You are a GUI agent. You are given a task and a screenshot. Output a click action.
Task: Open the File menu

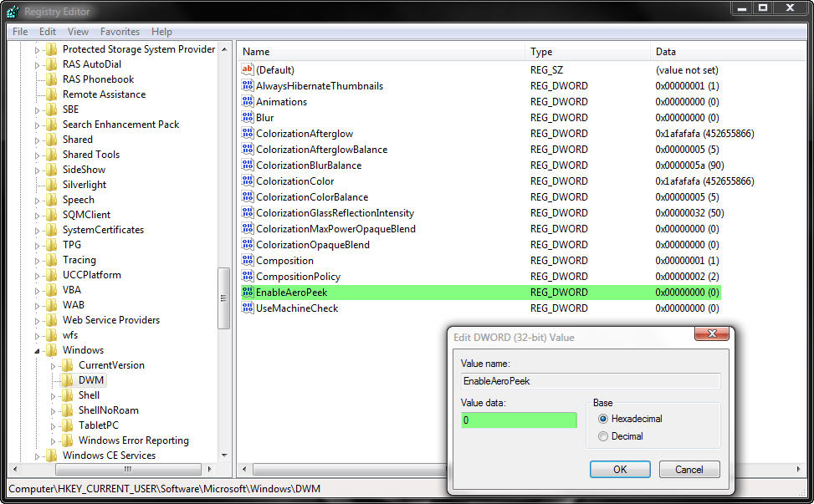coord(20,32)
